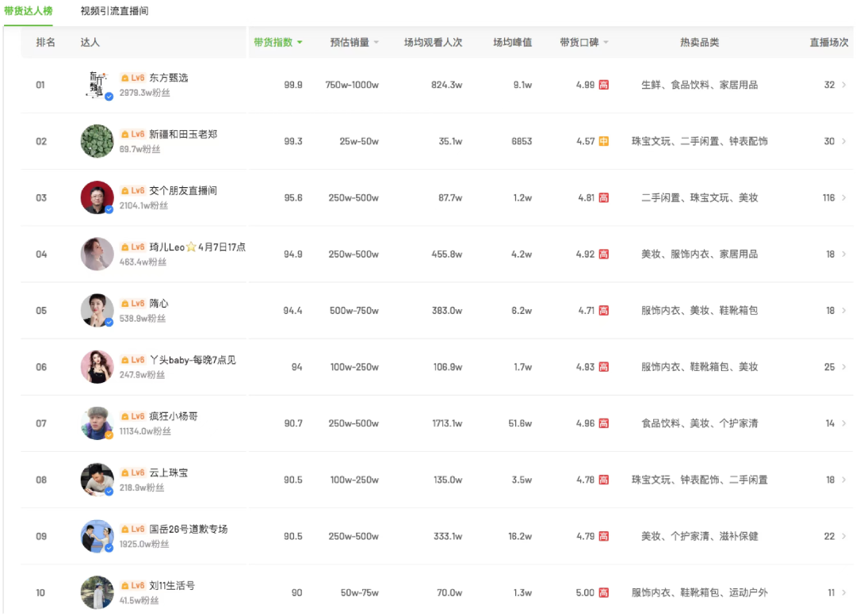Click 高 reputation badge in 东方甄选 row
The image size is (856, 616).
click(x=604, y=85)
